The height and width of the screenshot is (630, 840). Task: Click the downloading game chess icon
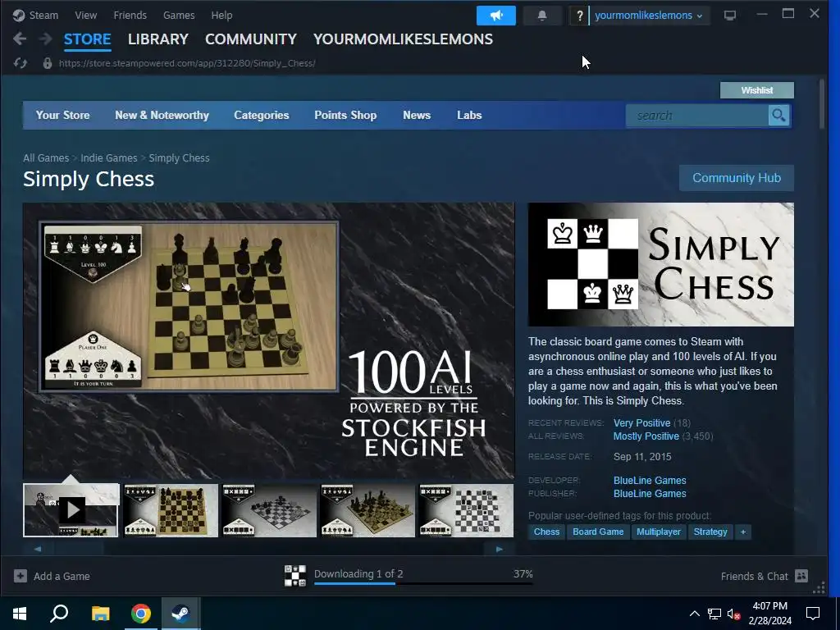click(x=295, y=576)
